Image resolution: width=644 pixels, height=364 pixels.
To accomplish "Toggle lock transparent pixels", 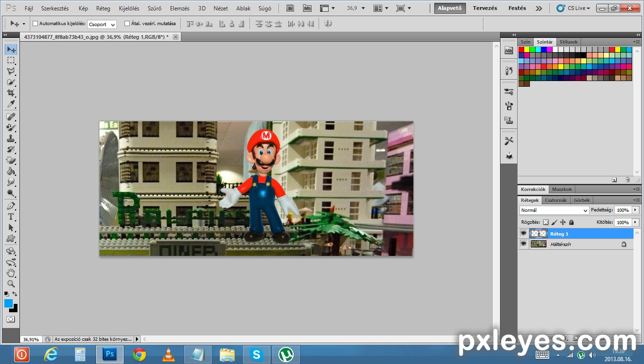I will (x=546, y=222).
